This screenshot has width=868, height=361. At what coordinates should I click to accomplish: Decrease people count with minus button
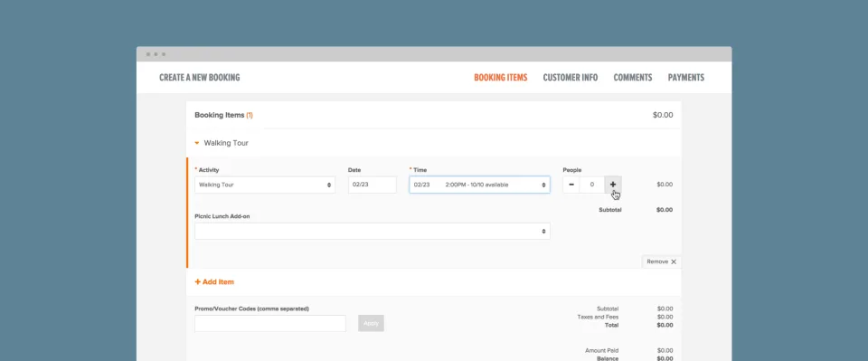(571, 185)
